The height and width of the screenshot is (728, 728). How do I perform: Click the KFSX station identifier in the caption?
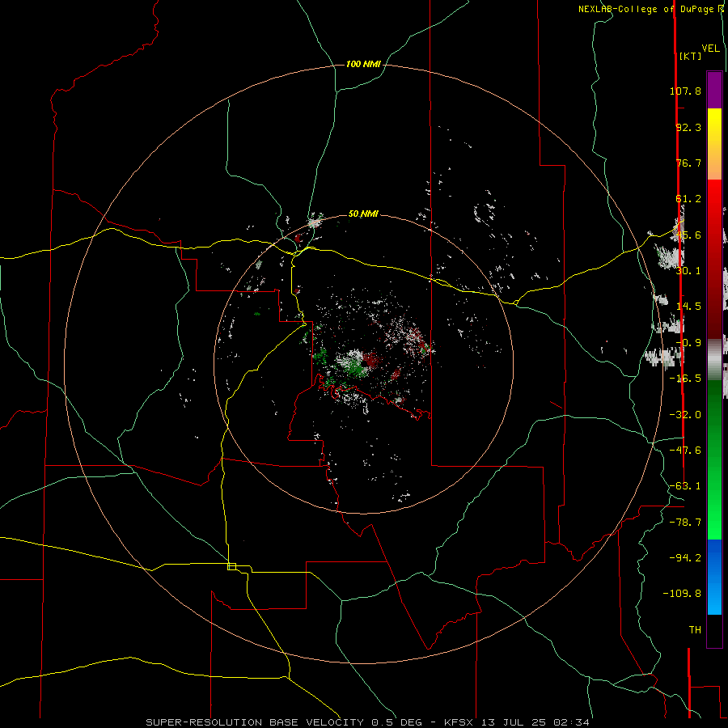(x=459, y=722)
